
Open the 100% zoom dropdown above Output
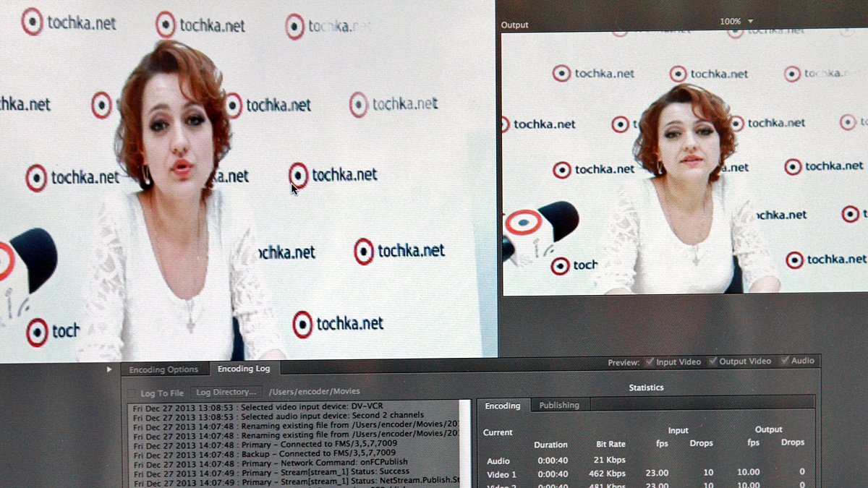point(736,22)
